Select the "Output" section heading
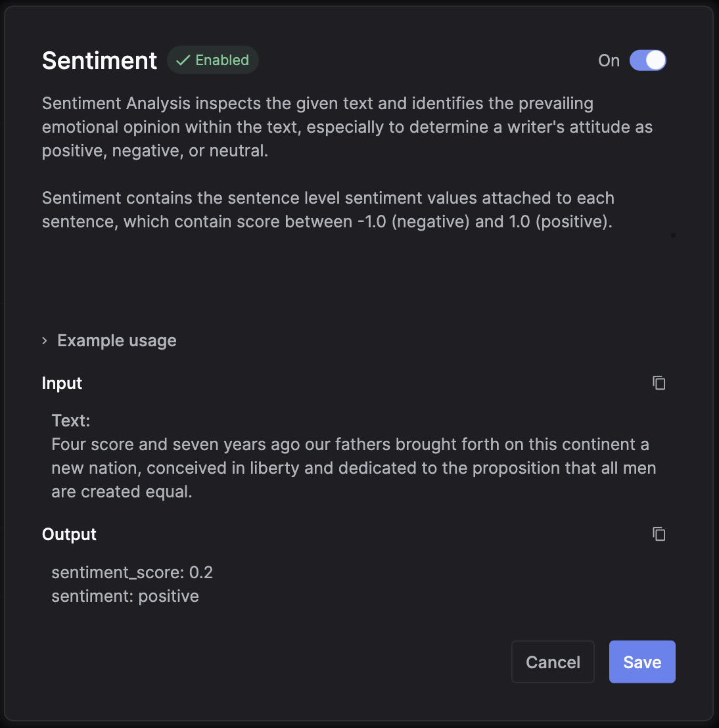719x728 pixels. 69,534
